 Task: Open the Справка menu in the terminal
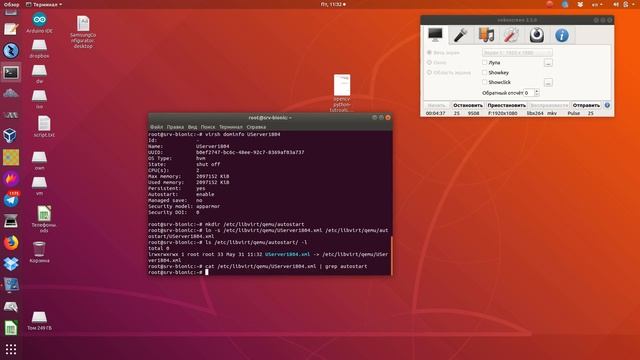(256, 127)
